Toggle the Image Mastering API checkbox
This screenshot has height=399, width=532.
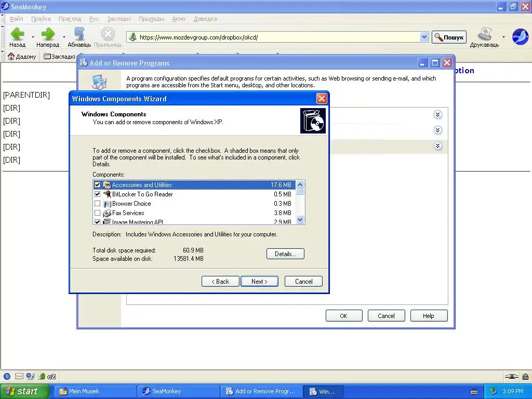[97, 222]
